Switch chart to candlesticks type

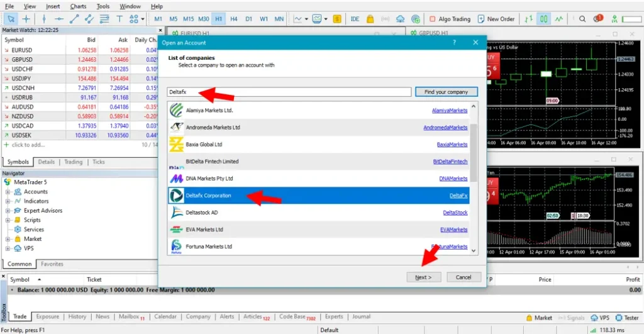tap(544, 19)
